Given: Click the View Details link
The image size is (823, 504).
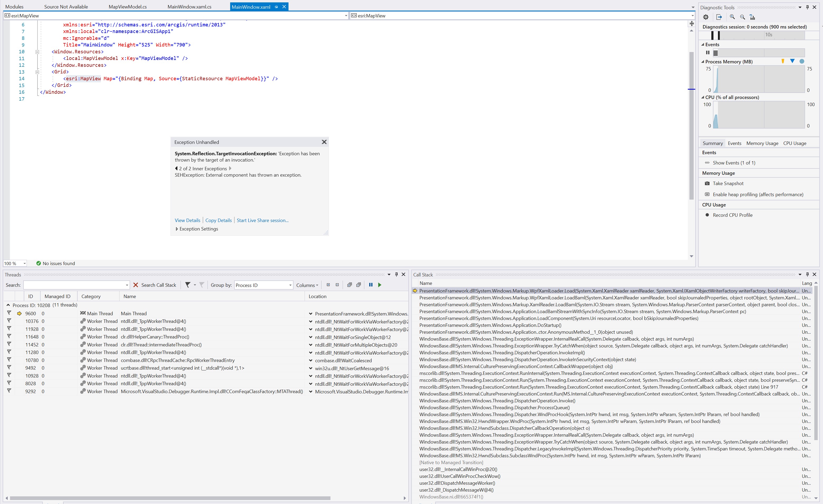Looking at the screenshot, I should 187,220.
